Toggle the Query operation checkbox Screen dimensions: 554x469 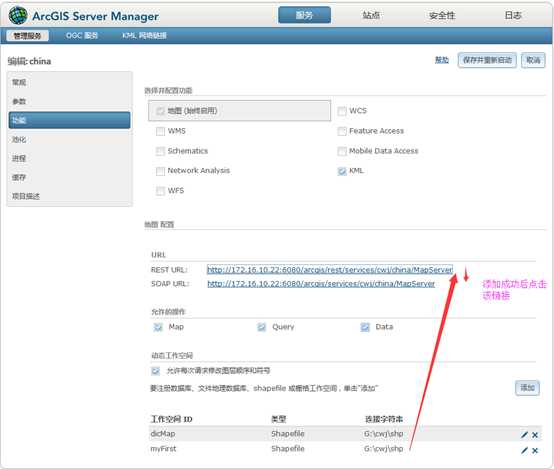click(261, 327)
